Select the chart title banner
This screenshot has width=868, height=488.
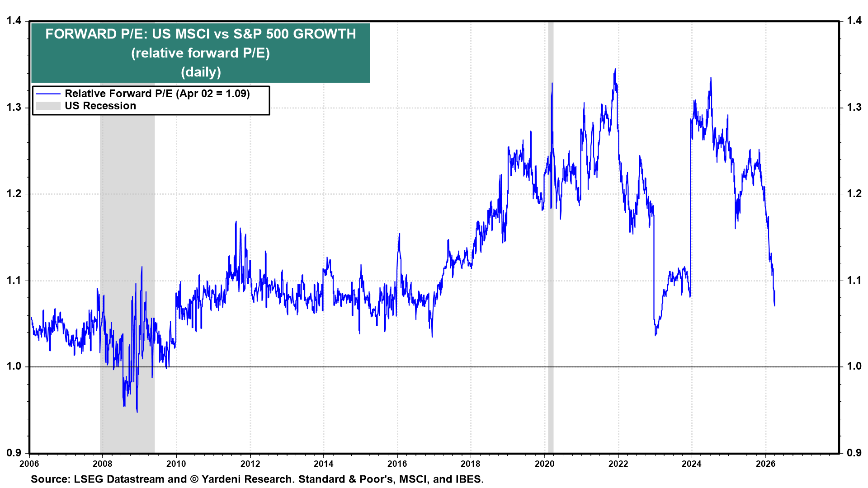(x=201, y=52)
